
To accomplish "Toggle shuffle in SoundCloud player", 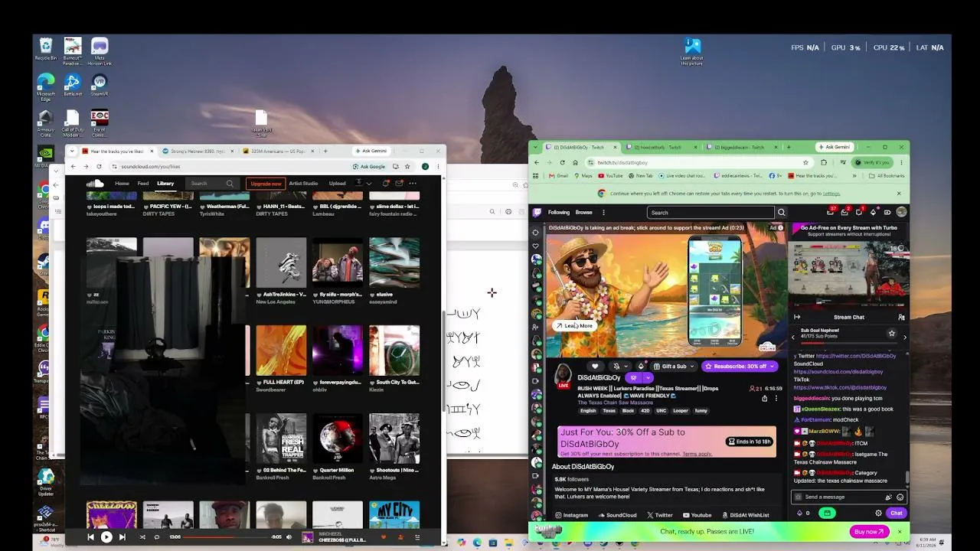I will (x=142, y=537).
